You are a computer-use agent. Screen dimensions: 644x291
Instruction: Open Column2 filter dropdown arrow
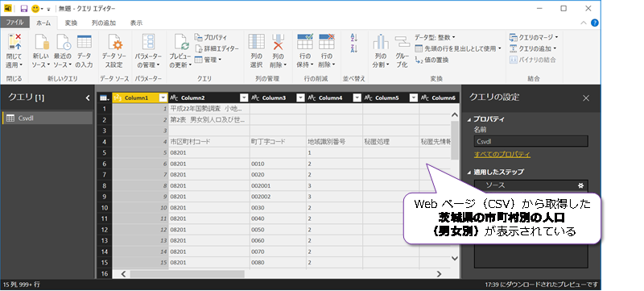coord(244,98)
